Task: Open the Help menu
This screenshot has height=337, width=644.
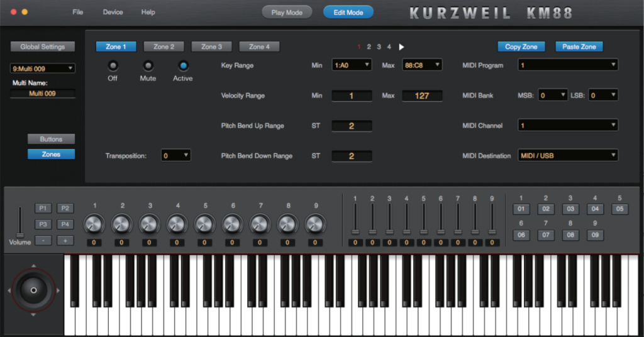Action: pyautogui.click(x=148, y=13)
